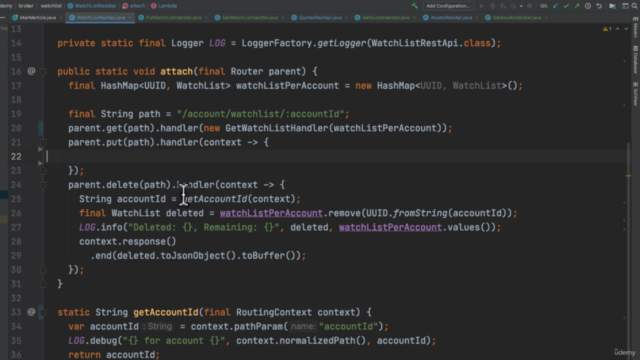Click fold end marker on line 30
This screenshot has width=640, height=360.
pos(43,270)
